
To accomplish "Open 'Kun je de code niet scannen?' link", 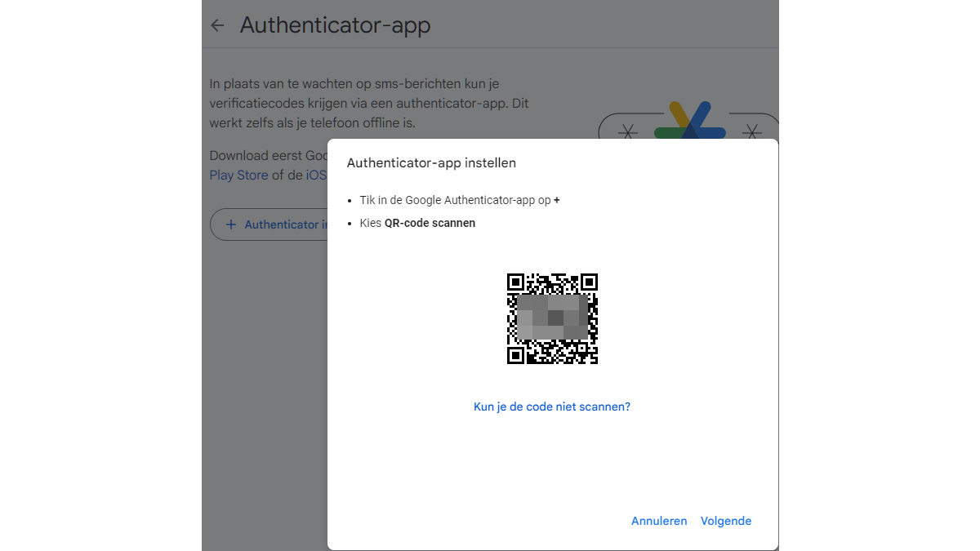I will [552, 407].
